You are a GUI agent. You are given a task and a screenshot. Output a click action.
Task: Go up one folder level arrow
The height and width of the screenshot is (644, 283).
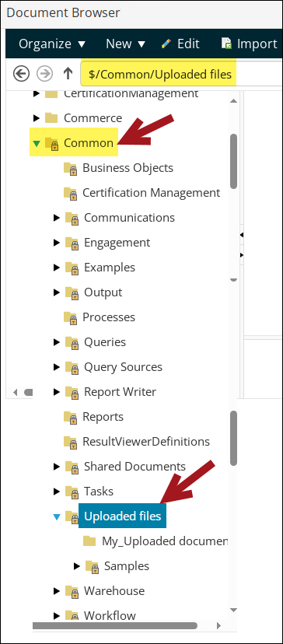[x=68, y=74]
